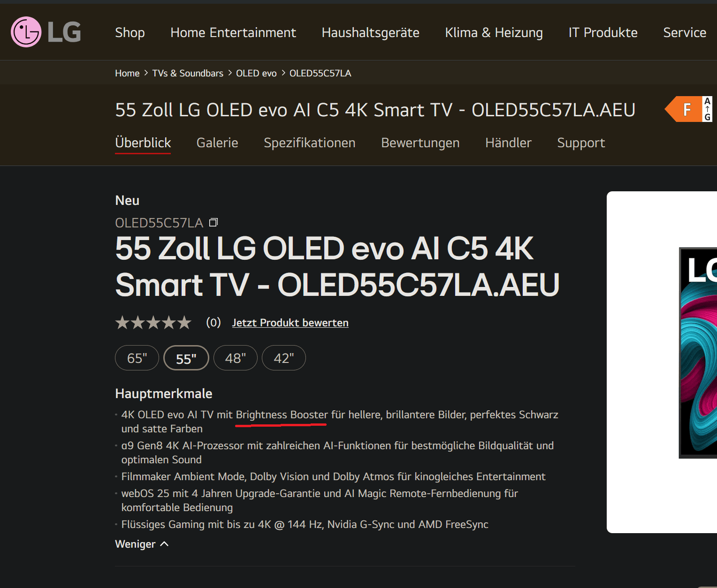Switch to Spezifikationen tab

(310, 143)
